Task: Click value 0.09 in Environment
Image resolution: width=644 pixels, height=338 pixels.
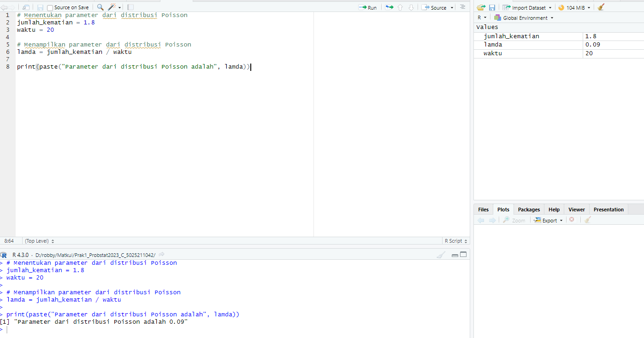Action: pos(592,45)
